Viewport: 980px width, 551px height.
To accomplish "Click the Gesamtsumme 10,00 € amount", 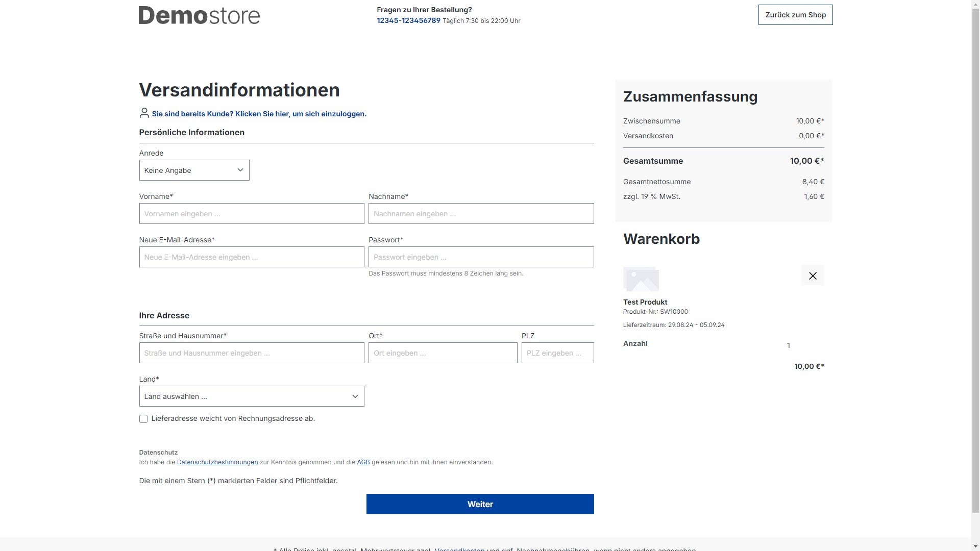I will pos(807,161).
